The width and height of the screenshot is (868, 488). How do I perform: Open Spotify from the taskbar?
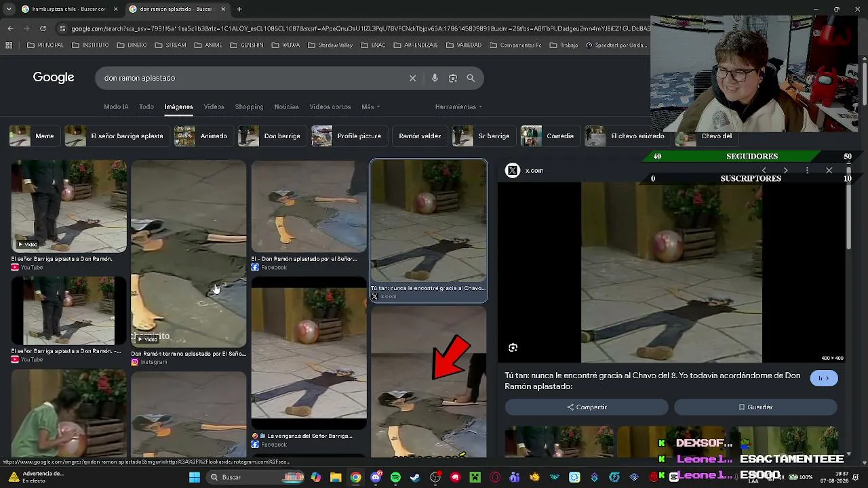pyautogui.click(x=395, y=477)
